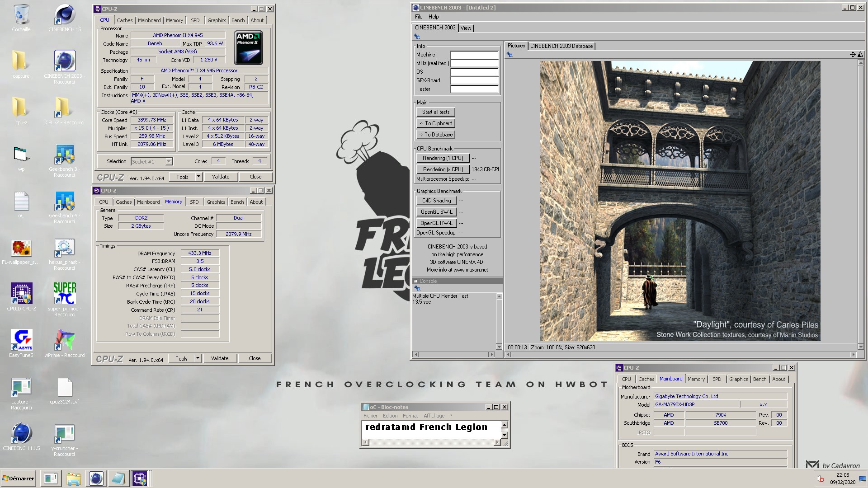Launch CINEBENCH 11.5 desktop icon
Image resolution: width=868 pixels, height=488 pixels.
point(21,434)
